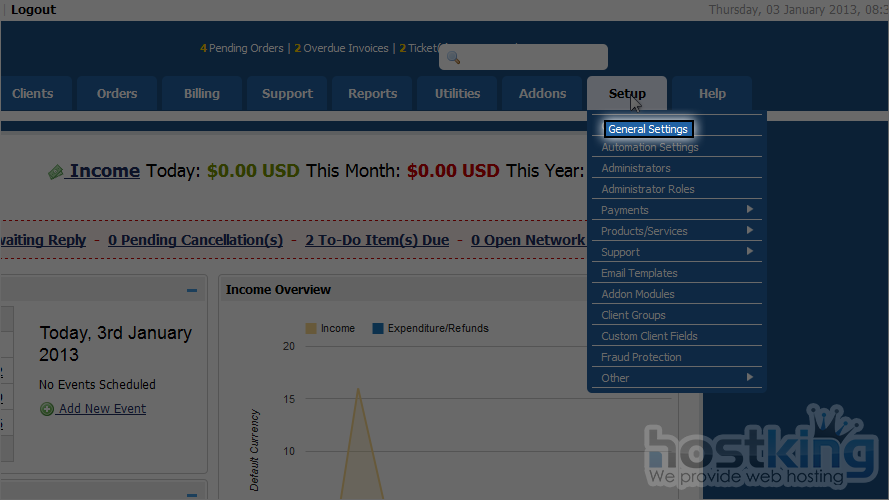Viewport: 889px width, 500px height.
Task: Open the Utilities tab
Action: coord(457,94)
